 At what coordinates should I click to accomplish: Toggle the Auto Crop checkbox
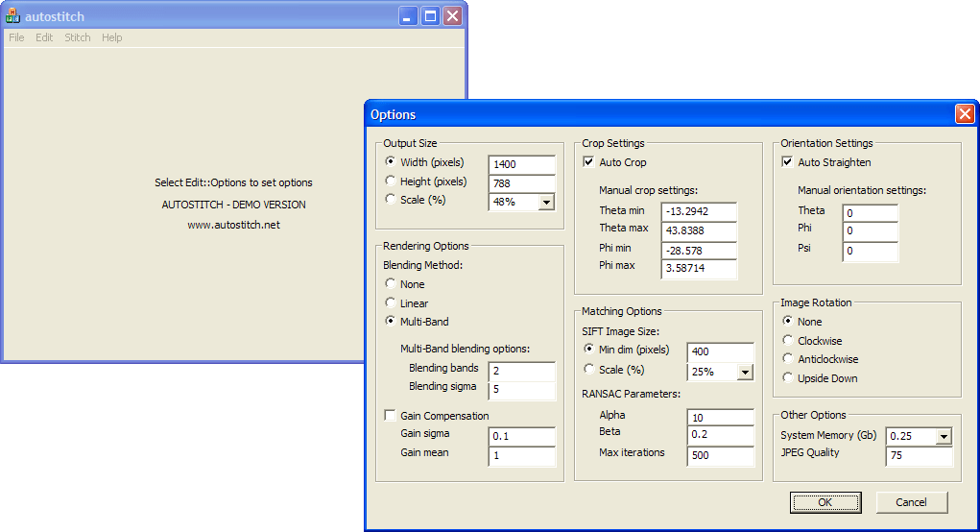[588, 162]
